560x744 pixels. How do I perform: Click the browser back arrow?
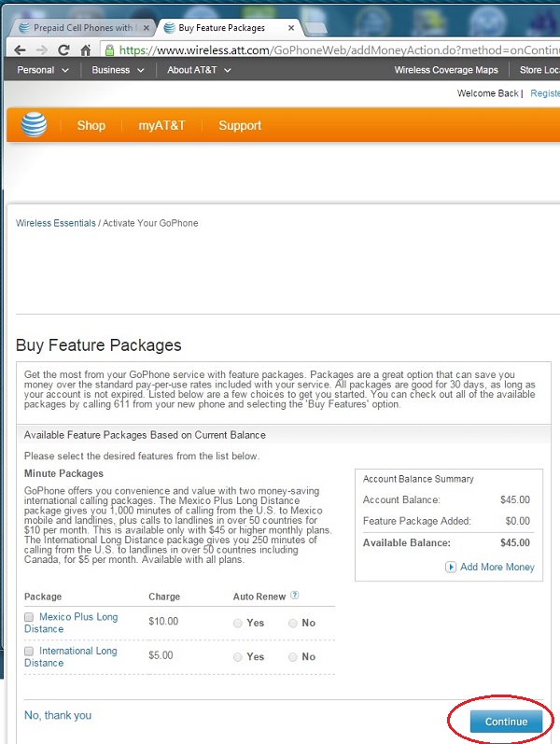pyautogui.click(x=20, y=49)
